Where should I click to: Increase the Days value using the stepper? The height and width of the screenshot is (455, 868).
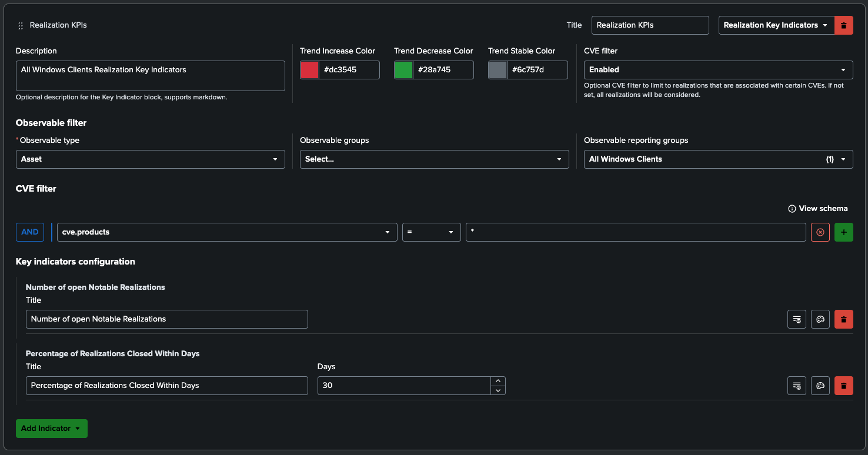[x=498, y=382]
